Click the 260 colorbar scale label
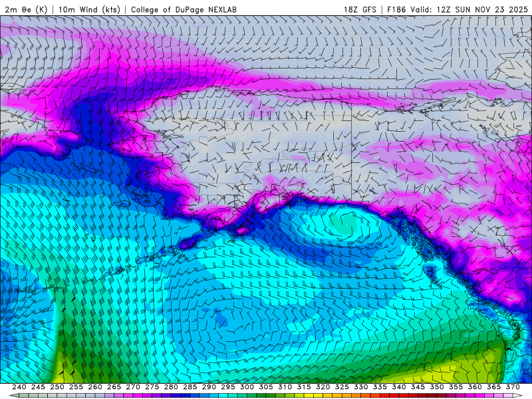532x399 pixels. coord(95,387)
